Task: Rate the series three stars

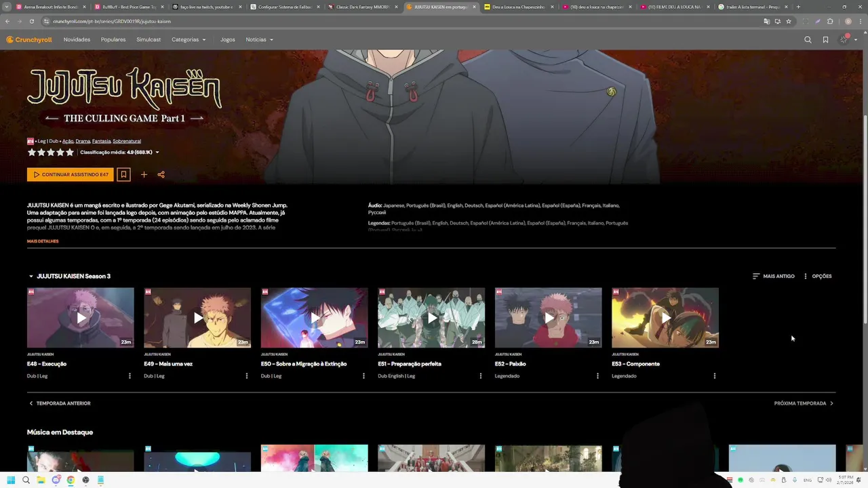Action: click(x=51, y=152)
